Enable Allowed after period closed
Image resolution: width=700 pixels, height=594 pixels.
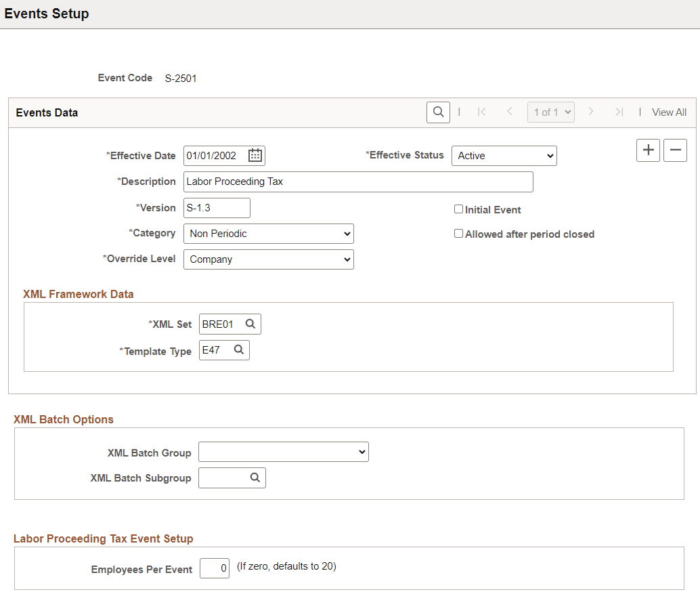(458, 234)
